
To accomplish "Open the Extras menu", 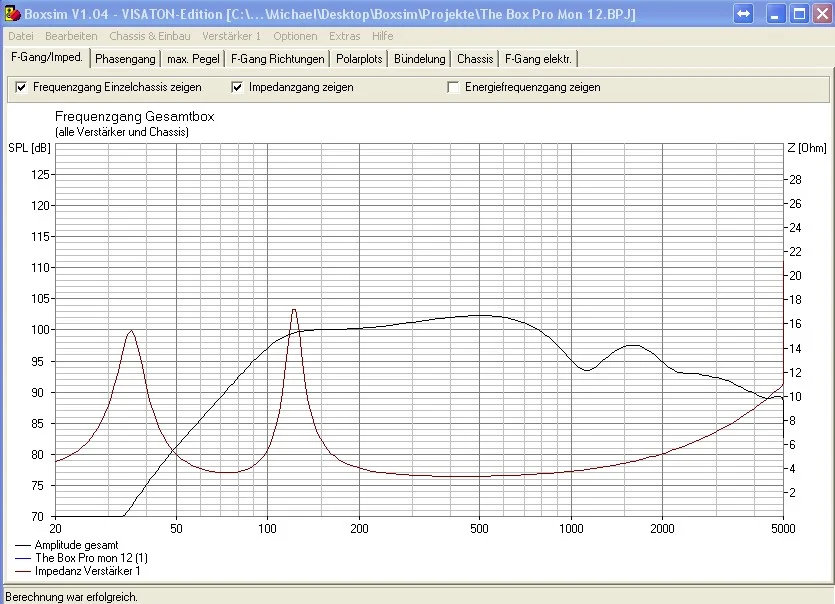I will (x=344, y=36).
